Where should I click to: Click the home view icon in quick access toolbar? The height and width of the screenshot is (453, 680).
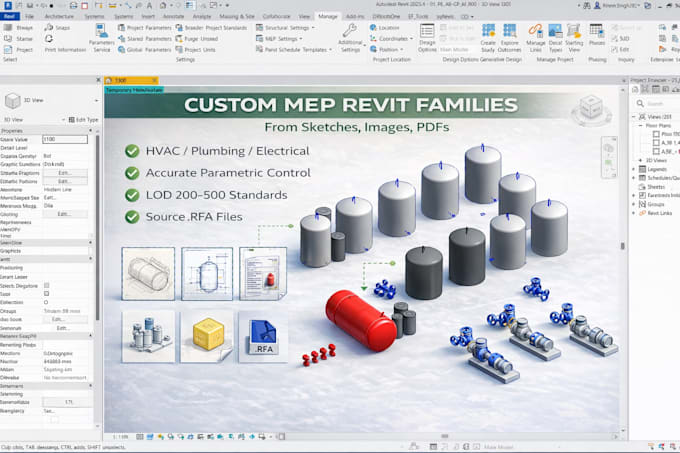163,6
